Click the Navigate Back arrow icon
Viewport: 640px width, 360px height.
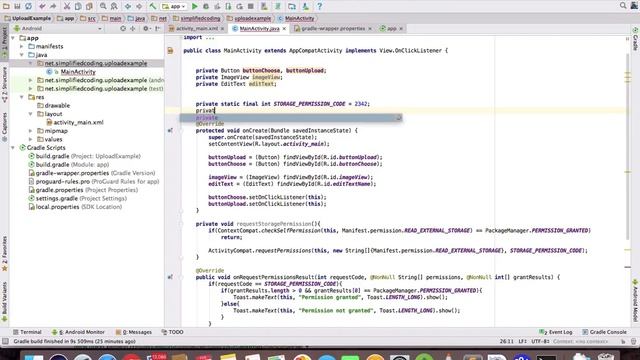click(128, 6)
